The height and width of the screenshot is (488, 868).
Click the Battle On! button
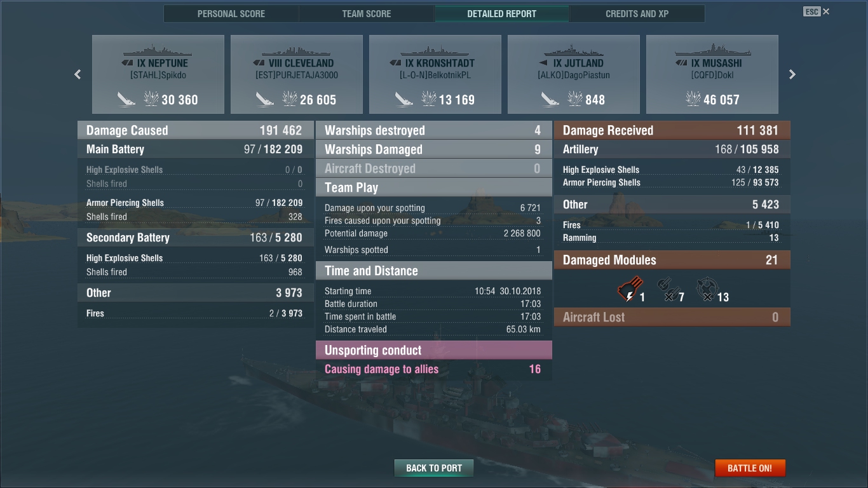pyautogui.click(x=750, y=468)
